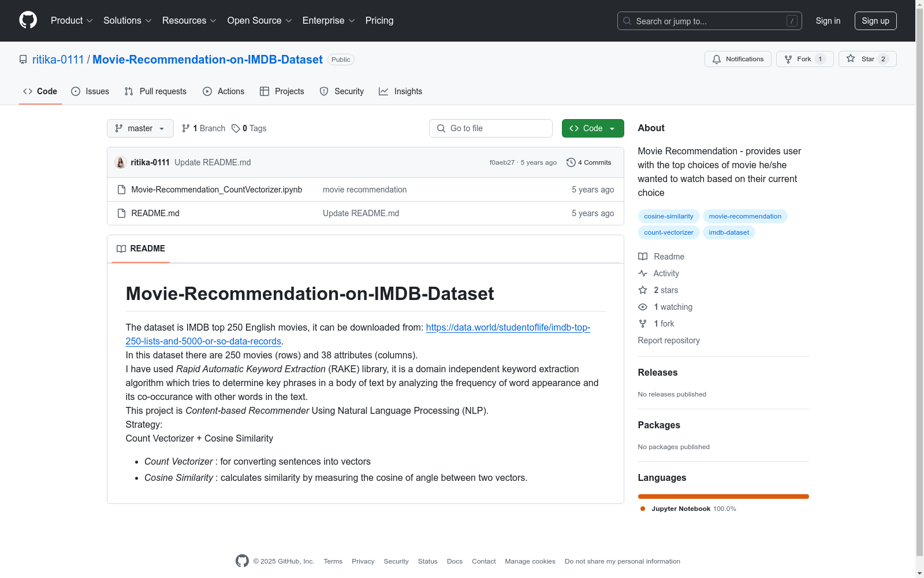This screenshot has height=578, width=924.
Task: Click the search icon in header search
Action: pos(627,21)
